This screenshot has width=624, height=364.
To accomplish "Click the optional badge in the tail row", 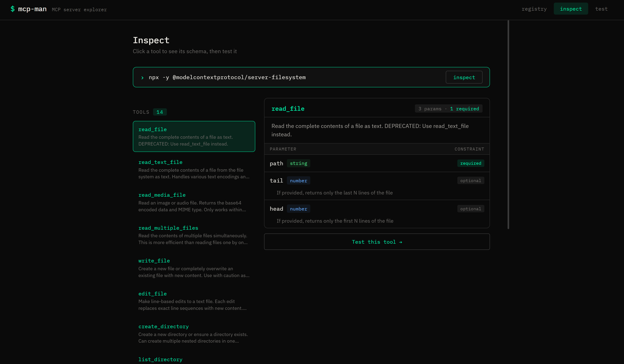I will point(471,181).
